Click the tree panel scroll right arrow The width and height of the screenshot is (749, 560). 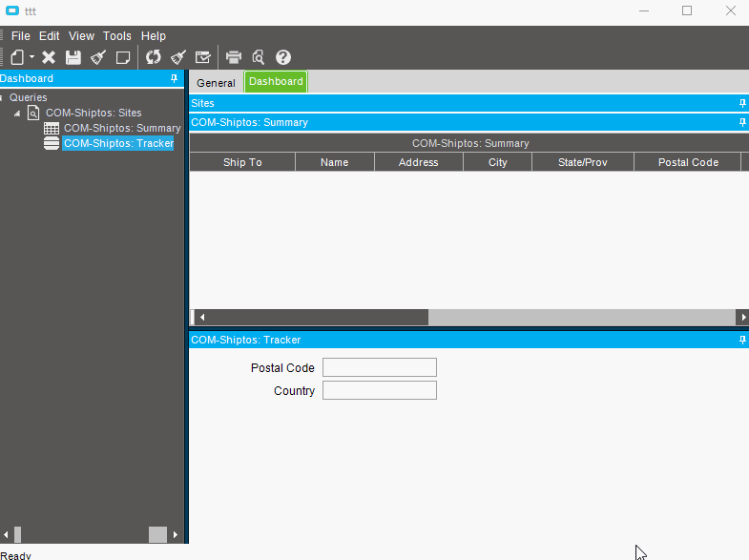(x=176, y=534)
